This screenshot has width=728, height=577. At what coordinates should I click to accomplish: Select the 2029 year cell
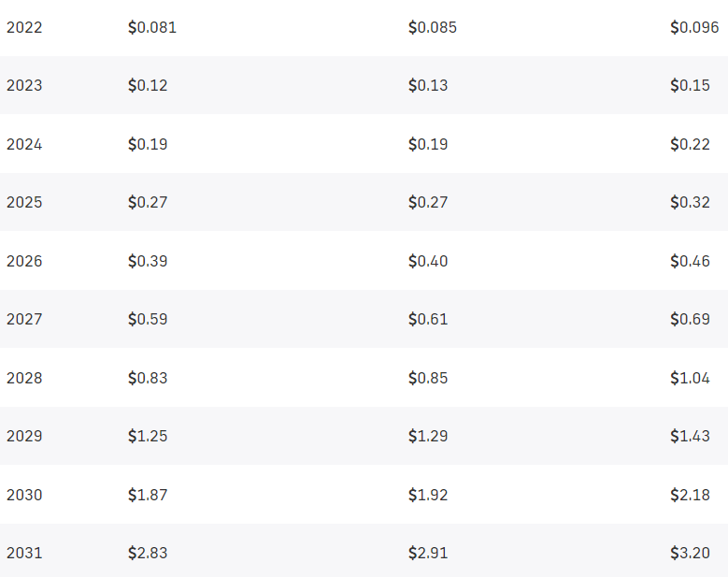click(x=24, y=436)
